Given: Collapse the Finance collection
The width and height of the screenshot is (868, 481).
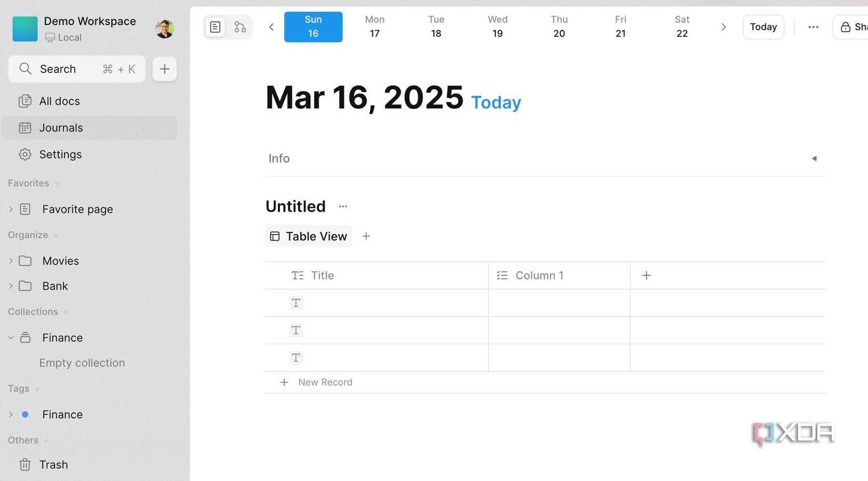Looking at the screenshot, I should (x=11, y=338).
